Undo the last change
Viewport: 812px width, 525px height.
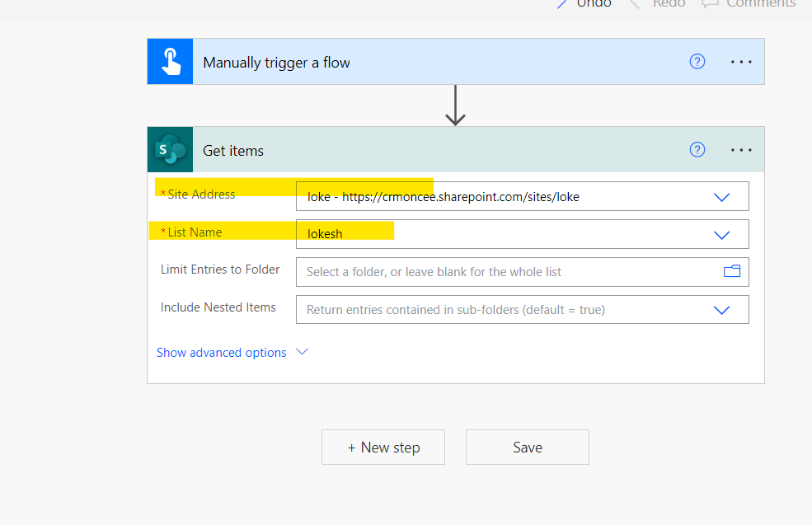[x=584, y=3]
